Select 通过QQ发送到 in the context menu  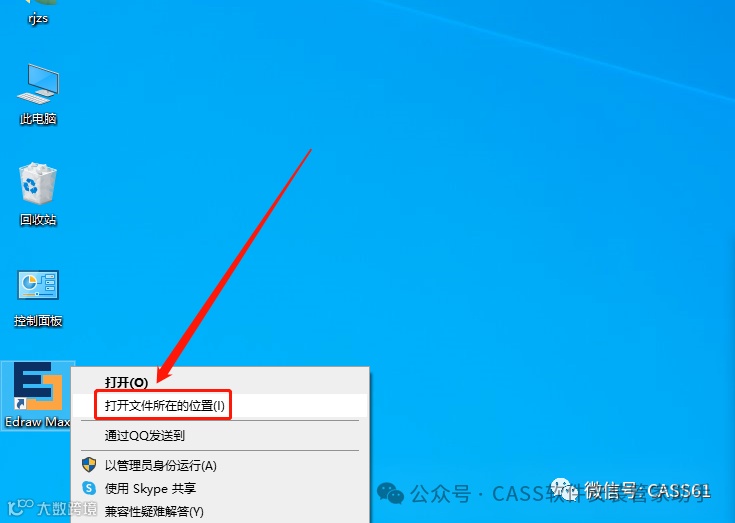pos(220,435)
